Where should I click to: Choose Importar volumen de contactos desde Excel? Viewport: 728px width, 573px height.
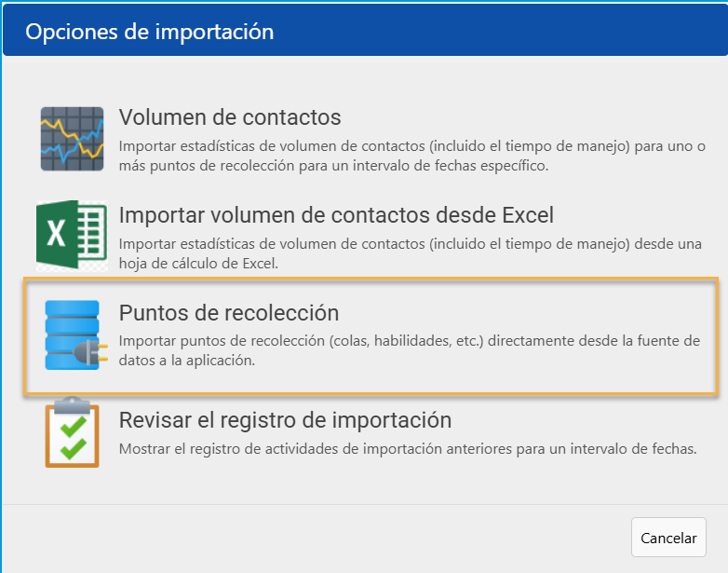[336, 215]
